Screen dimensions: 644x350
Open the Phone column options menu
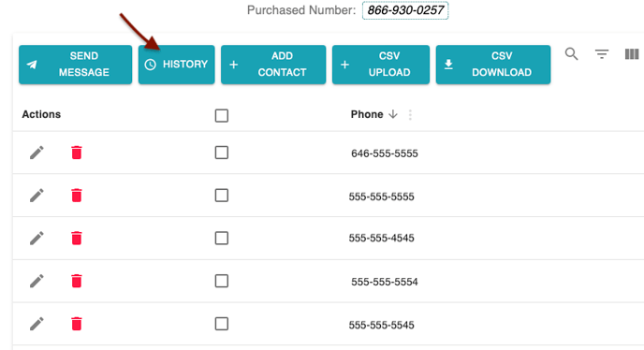[410, 114]
